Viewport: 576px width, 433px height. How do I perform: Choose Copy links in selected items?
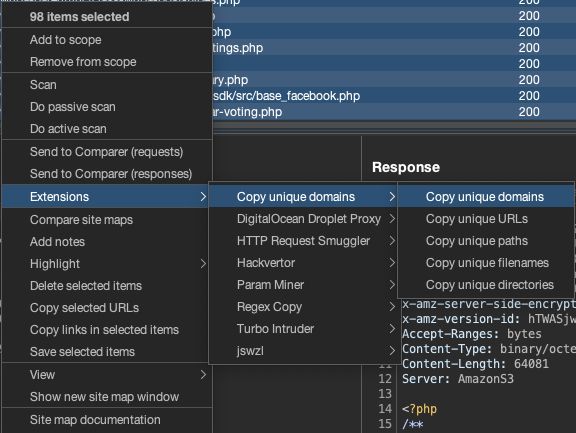[x=105, y=330]
